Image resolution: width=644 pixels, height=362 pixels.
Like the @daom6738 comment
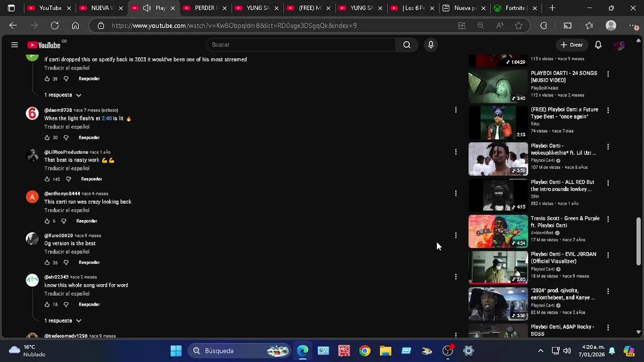[47, 137]
